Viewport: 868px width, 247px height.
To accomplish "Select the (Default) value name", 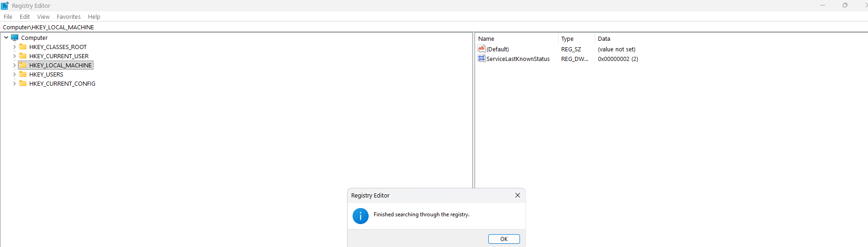I will pyautogui.click(x=498, y=49).
